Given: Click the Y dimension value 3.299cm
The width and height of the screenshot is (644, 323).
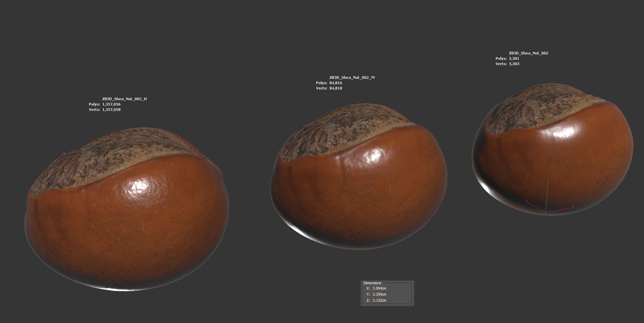Looking at the screenshot, I should pos(379,294).
